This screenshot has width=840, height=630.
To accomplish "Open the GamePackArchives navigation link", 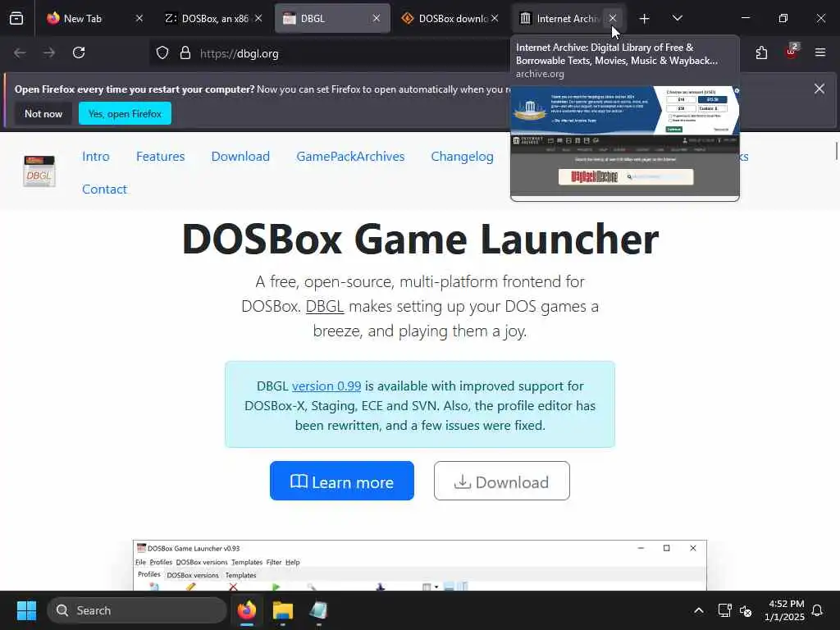I will 350,157.
